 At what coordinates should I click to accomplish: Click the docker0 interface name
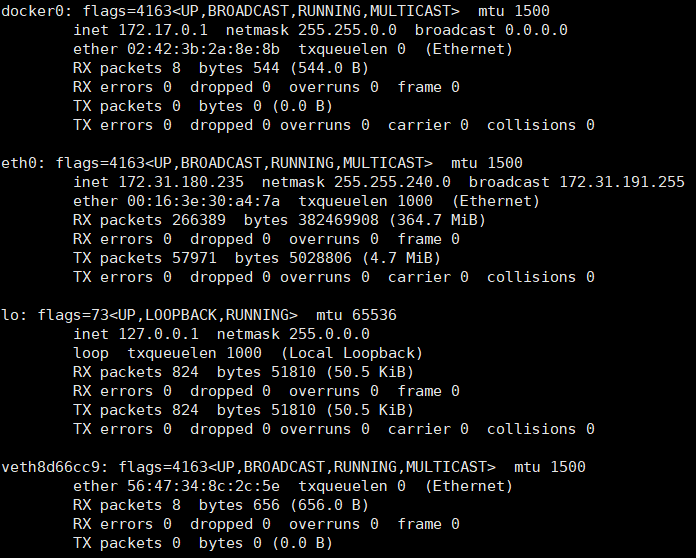(32, 11)
